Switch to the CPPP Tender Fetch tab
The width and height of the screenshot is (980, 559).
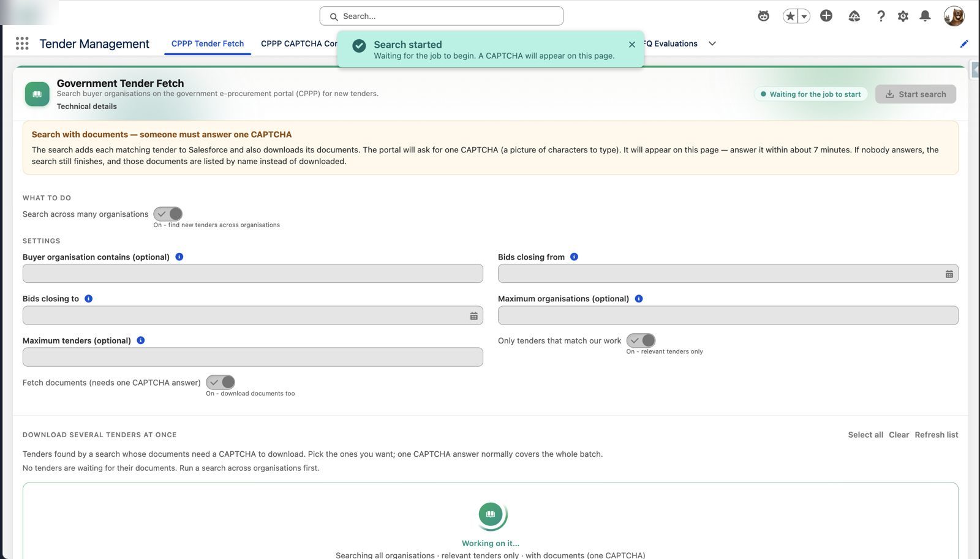tap(208, 43)
